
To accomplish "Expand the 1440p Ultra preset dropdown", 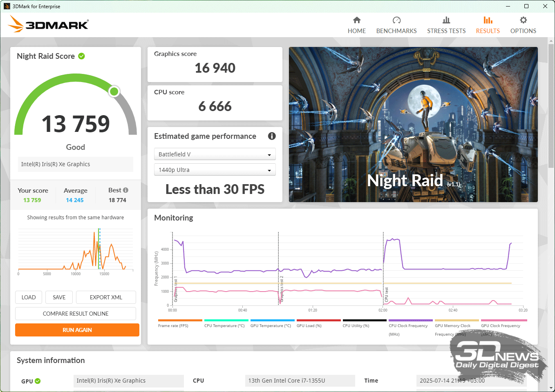I will 215,169.
